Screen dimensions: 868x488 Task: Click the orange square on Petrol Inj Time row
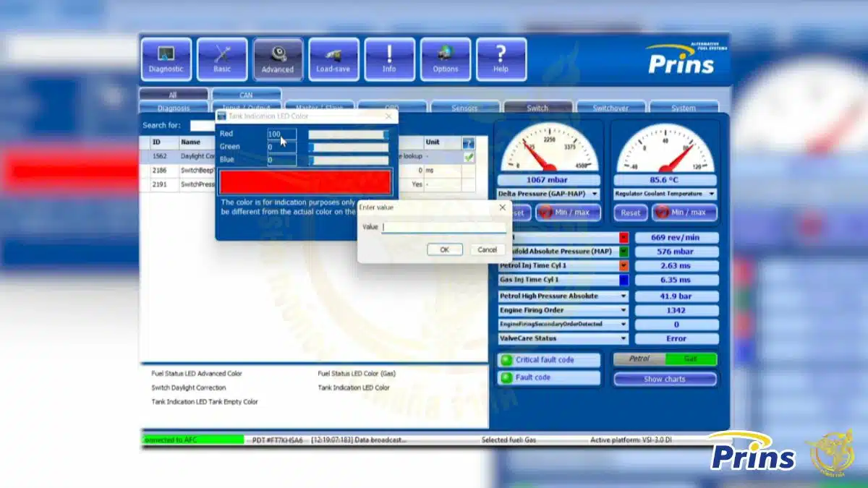624,265
